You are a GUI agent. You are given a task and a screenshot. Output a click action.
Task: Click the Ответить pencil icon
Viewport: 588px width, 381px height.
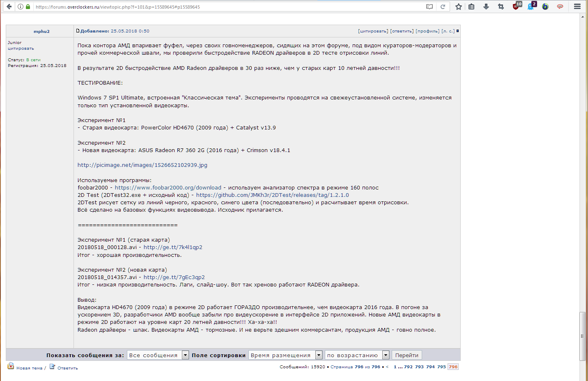coord(52,366)
